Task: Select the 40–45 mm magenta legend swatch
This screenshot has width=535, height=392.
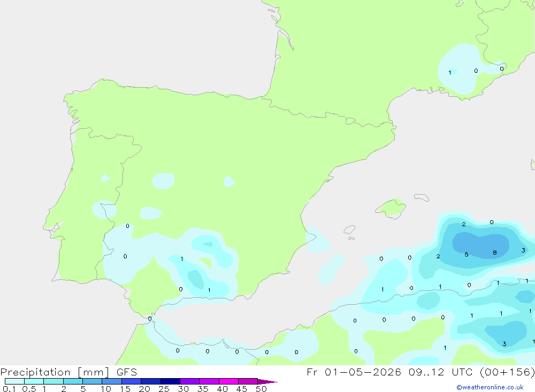Action: (228, 381)
